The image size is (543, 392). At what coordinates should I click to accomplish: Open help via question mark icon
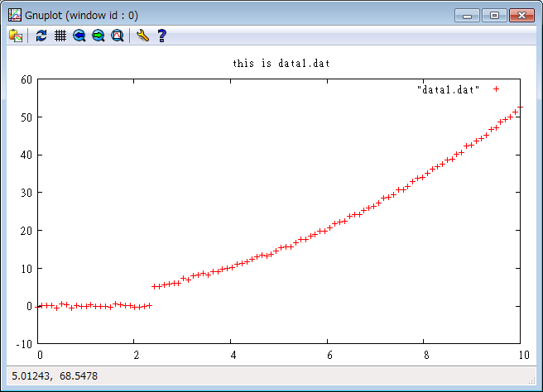[x=161, y=36]
